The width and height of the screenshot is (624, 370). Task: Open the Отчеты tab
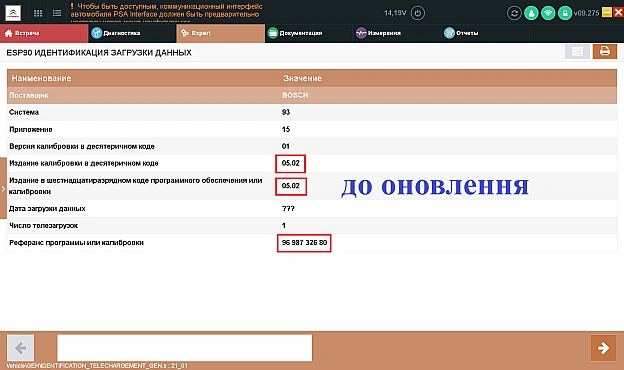[x=486, y=33]
